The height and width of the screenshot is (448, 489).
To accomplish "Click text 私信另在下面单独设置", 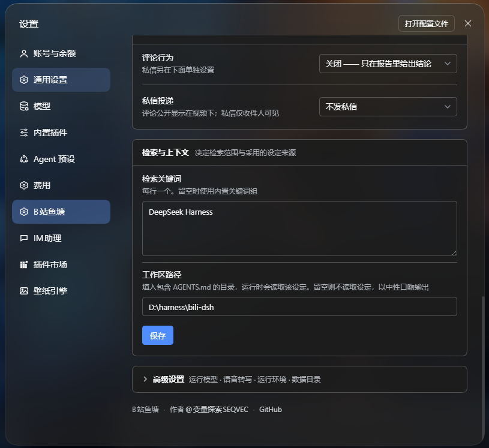I will 178,70.
